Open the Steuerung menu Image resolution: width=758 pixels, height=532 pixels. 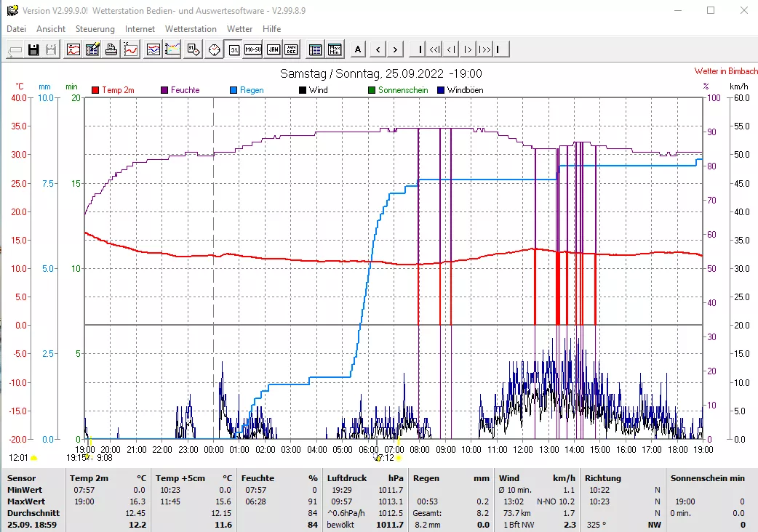pyautogui.click(x=95, y=29)
